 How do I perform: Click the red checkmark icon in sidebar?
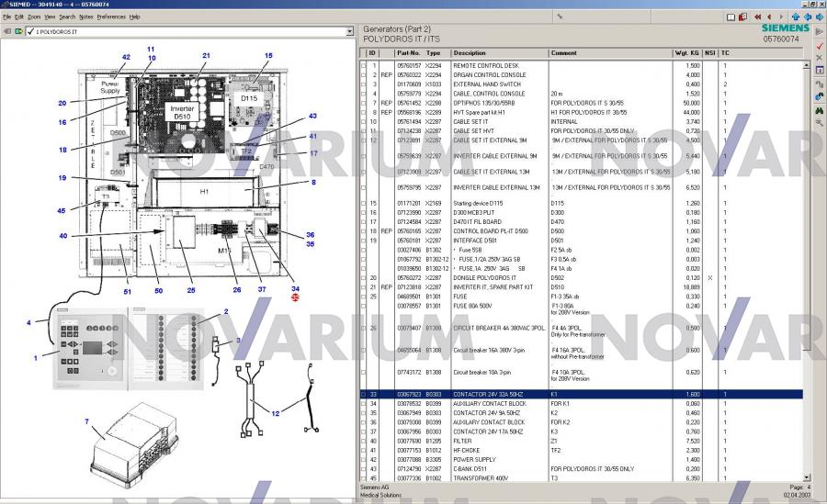[x=819, y=44]
